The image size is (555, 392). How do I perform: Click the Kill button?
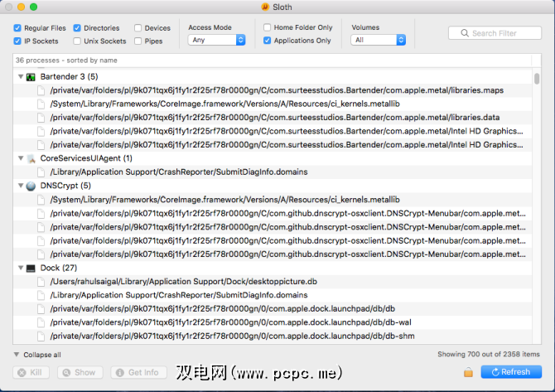[31, 372]
